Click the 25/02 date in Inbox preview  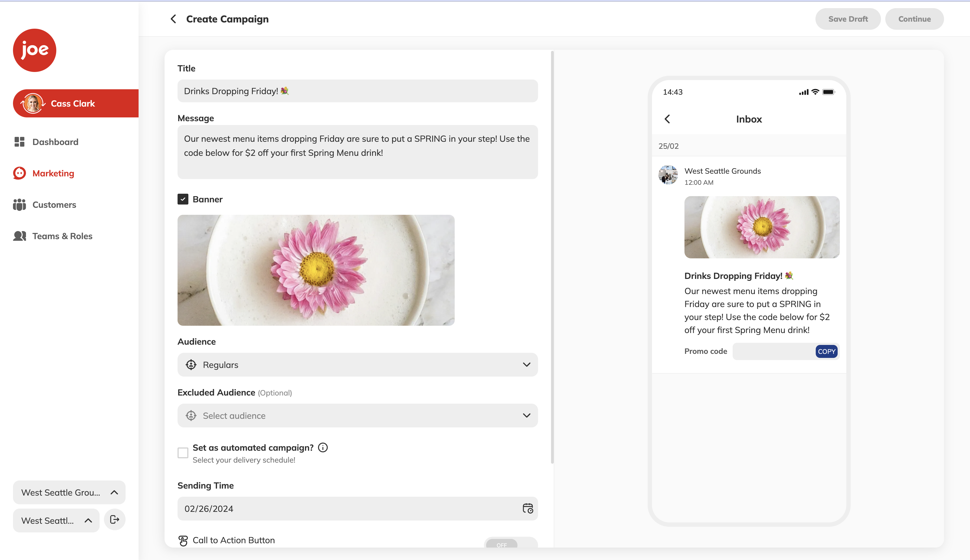coord(668,146)
